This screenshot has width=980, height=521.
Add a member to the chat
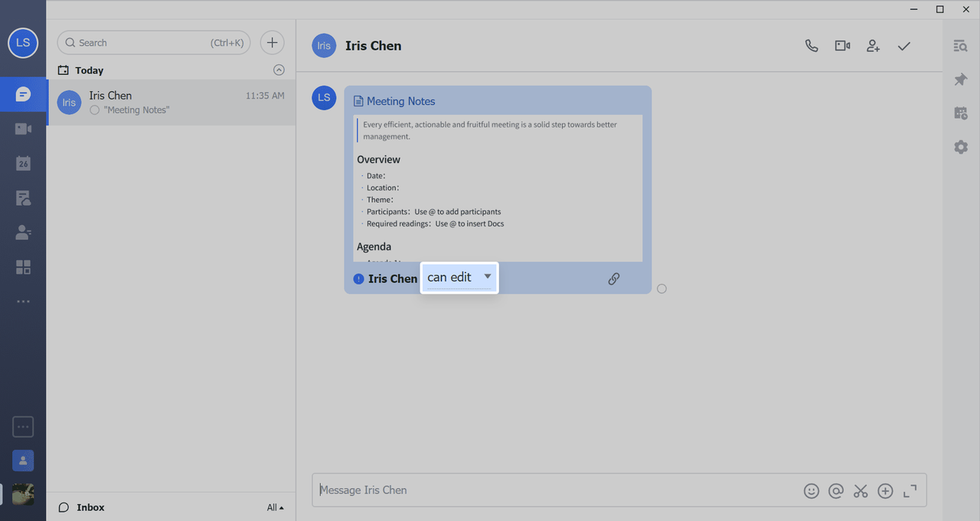click(x=873, y=46)
